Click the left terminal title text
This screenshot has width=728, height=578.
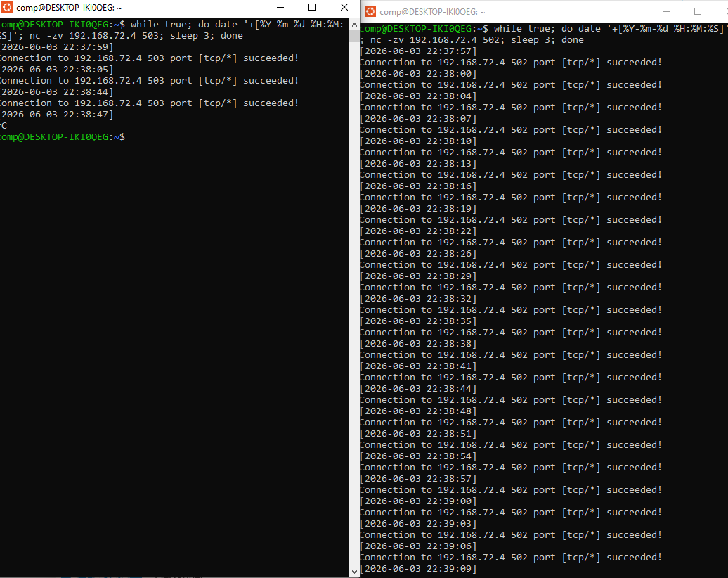coord(69,8)
